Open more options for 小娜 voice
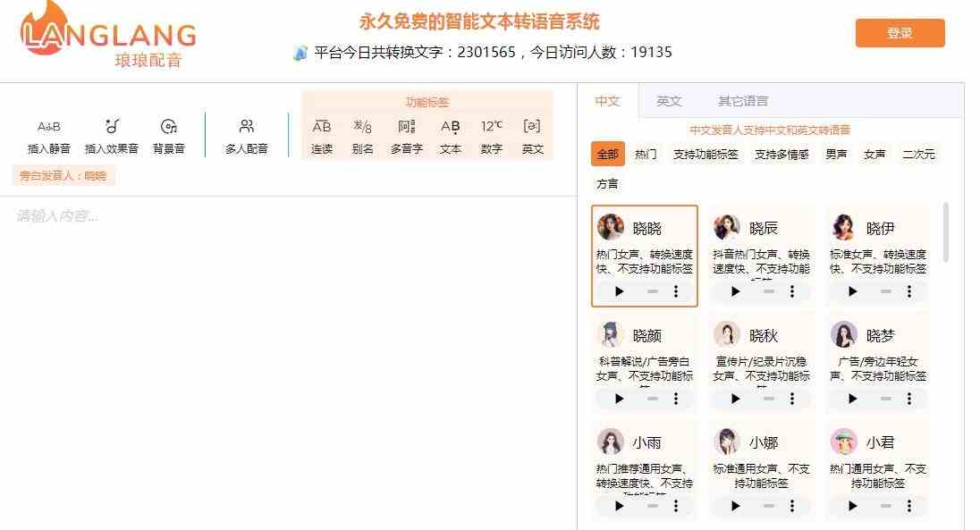 (792, 506)
